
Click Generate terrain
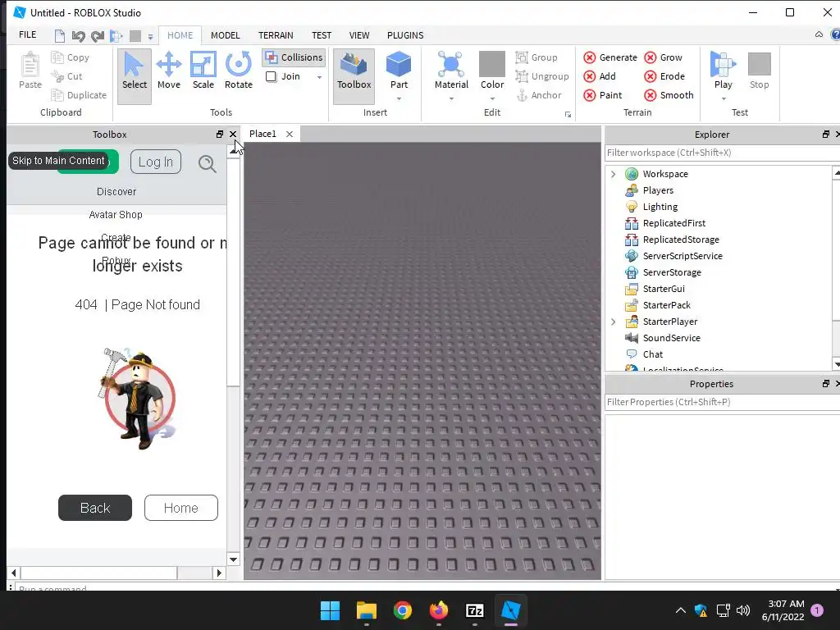coord(610,57)
